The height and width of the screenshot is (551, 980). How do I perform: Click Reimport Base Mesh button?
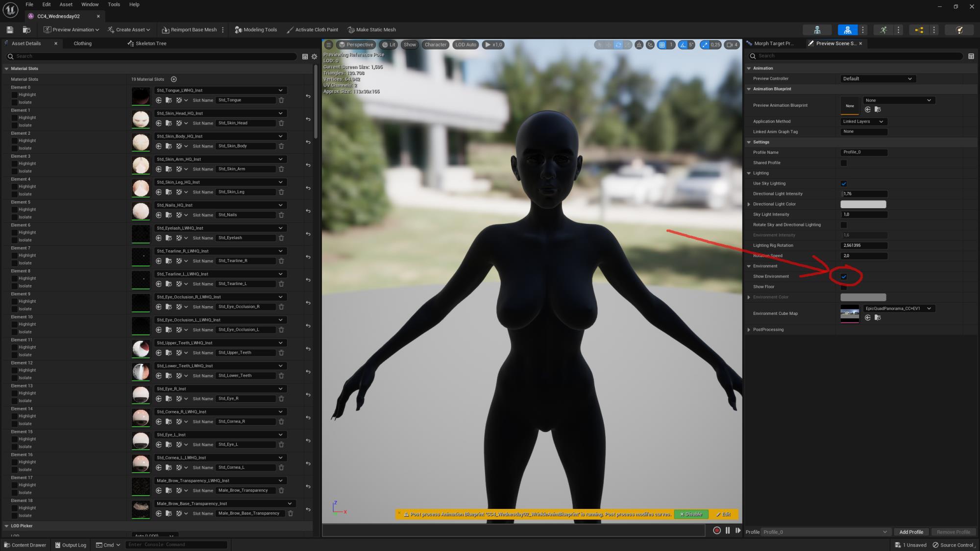(189, 30)
